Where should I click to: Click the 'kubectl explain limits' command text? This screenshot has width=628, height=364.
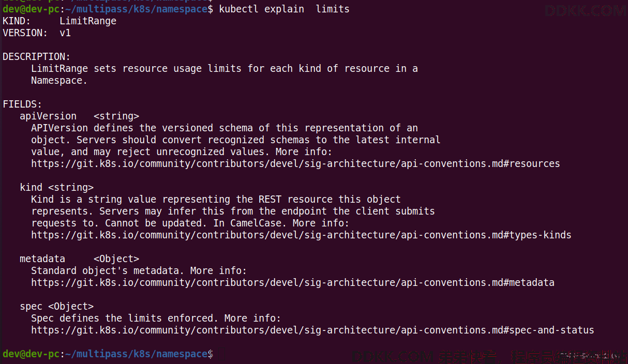point(284,9)
